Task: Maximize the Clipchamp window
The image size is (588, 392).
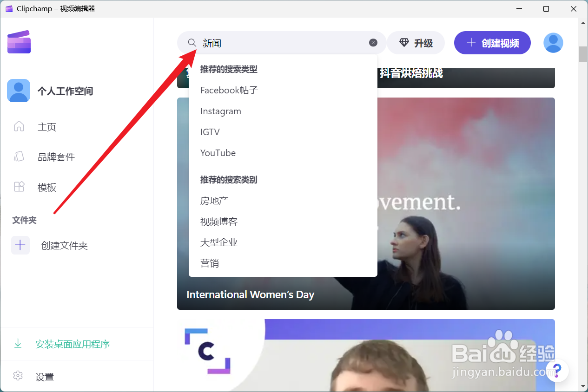Action: pyautogui.click(x=546, y=9)
